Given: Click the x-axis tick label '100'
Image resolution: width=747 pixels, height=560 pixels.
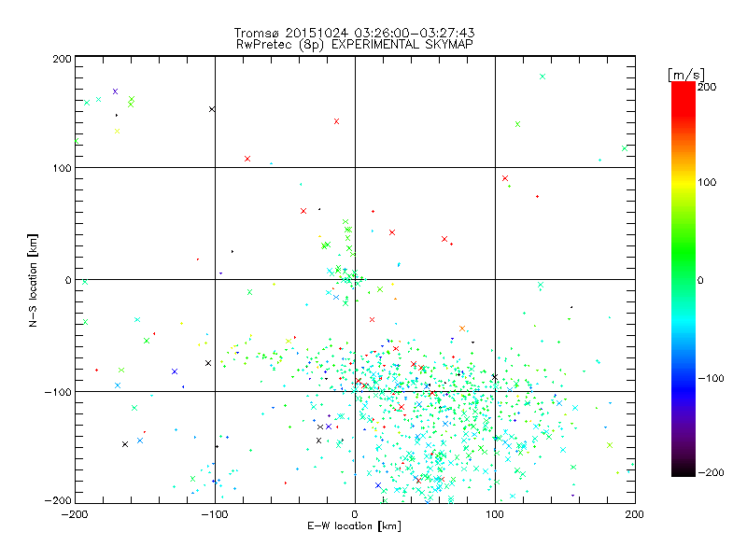Looking at the screenshot, I should 495,514.
